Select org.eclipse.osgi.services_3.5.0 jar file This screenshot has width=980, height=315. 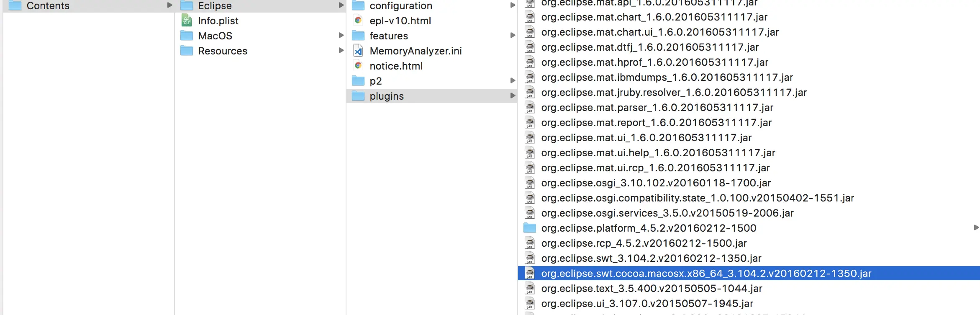pyautogui.click(x=667, y=213)
